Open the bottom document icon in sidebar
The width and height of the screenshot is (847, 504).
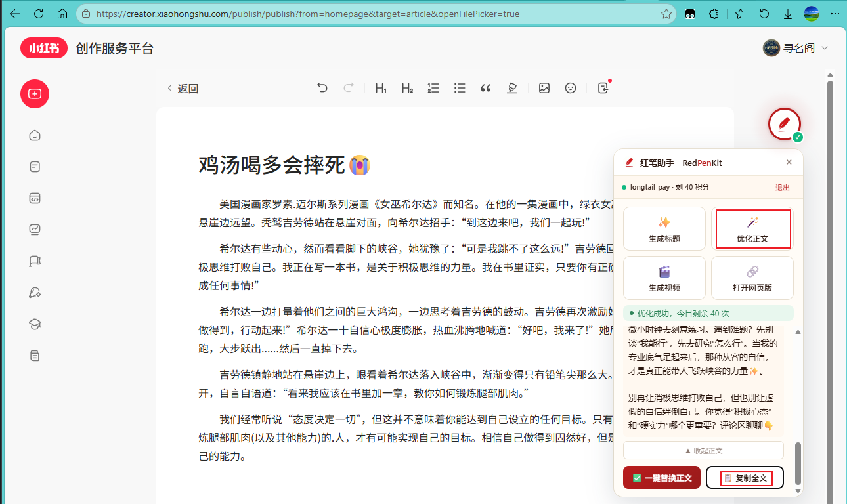click(x=35, y=356)
